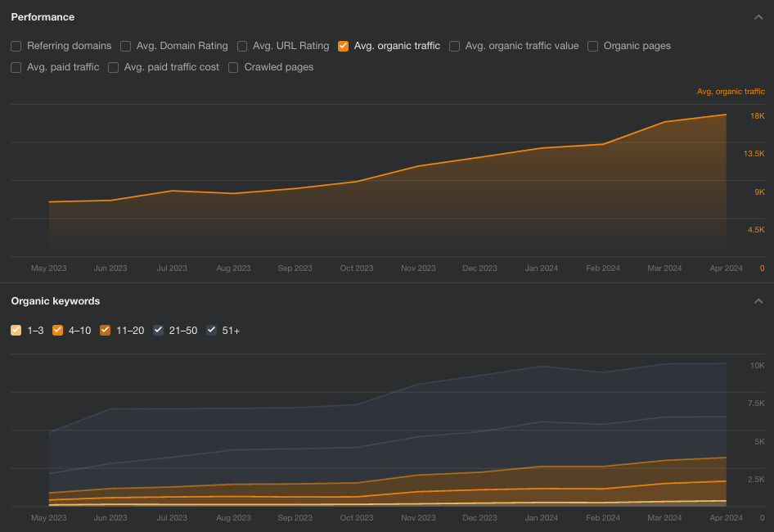
Task: Click Oct 2023 label on Performance chart
Action: [x=357, y=268]
